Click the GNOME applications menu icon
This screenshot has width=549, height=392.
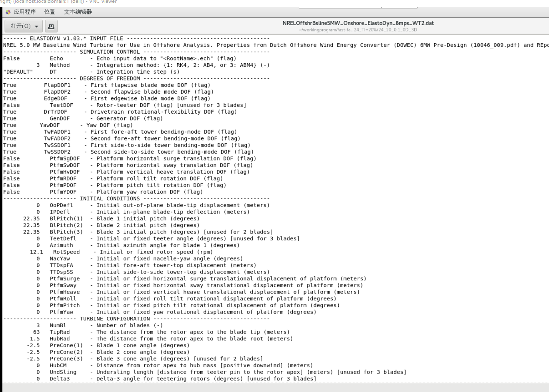(x=7, y=12)
